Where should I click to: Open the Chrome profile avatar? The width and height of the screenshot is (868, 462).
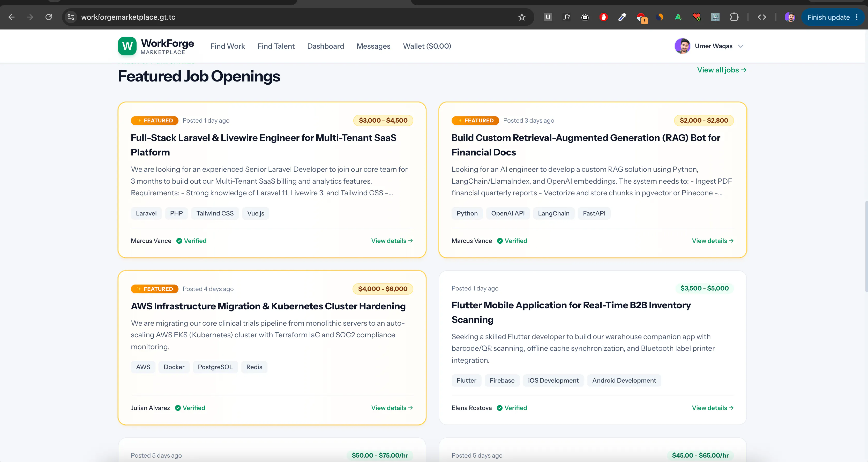pyautogui.click(x=790, y=17)
